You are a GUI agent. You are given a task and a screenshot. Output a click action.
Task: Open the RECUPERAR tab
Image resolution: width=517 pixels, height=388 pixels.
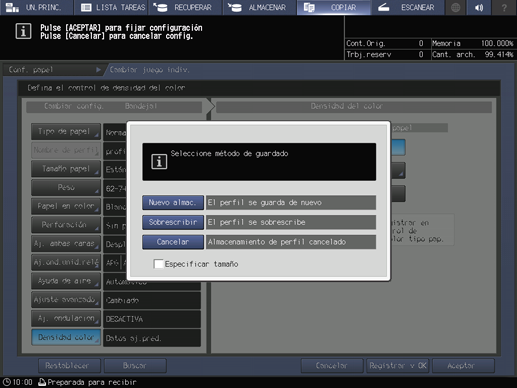(x=185, y=7)
